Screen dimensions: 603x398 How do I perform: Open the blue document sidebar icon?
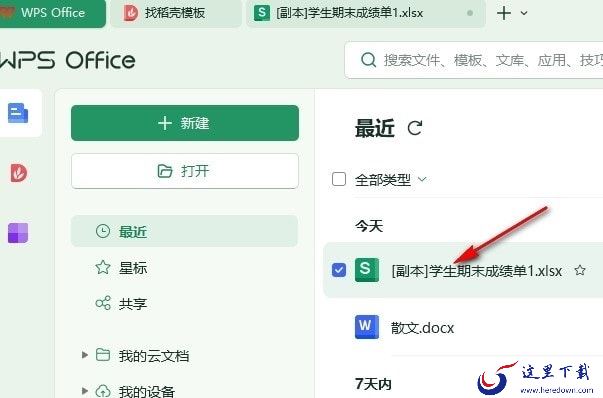tap(18, 113)
